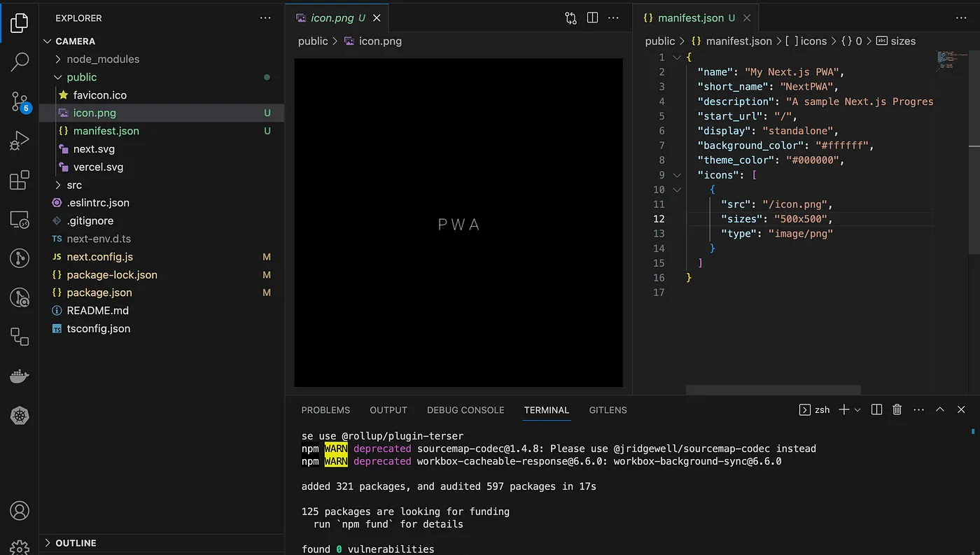Open the new terminal launch profile dropdown
This screenshot has height=555, width=980.
pos(857,409)
